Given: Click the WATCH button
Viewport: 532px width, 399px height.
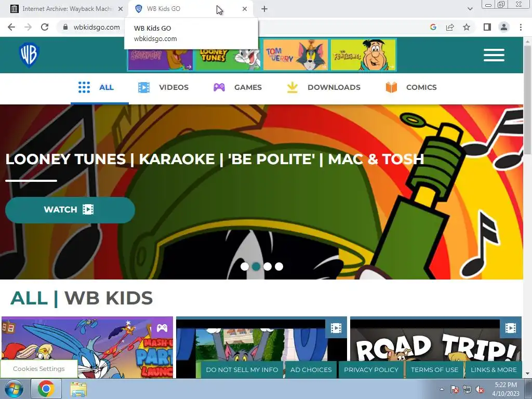Looking at the screenshot, I should click(70, 210).
